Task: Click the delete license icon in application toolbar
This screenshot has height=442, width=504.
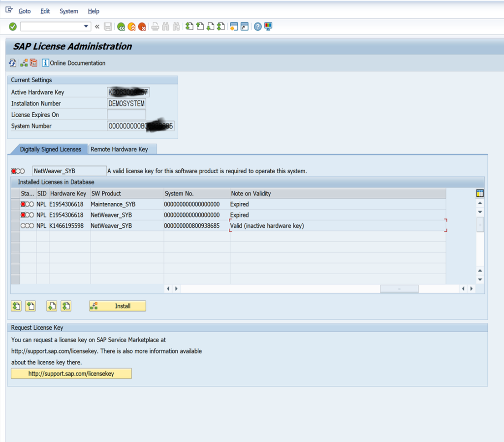Action: 34,63
